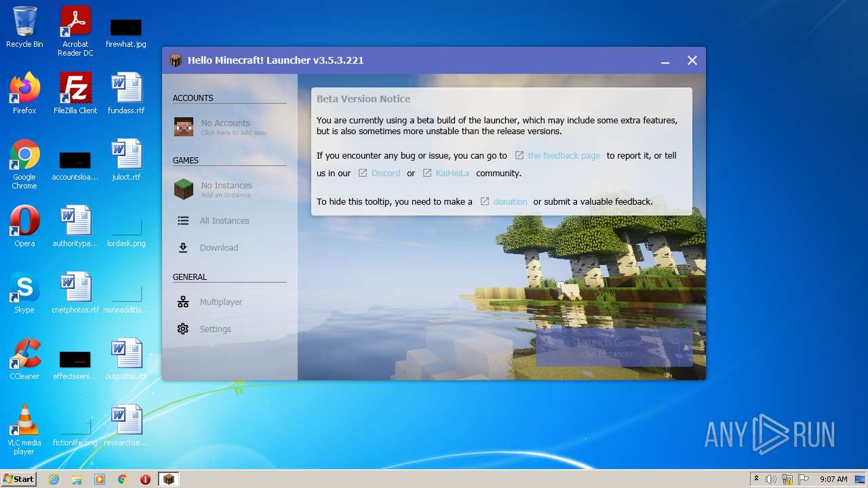Open the Multiplayer menu item
The height and width of the screenshot is (488, 868).
coord(230,302)
